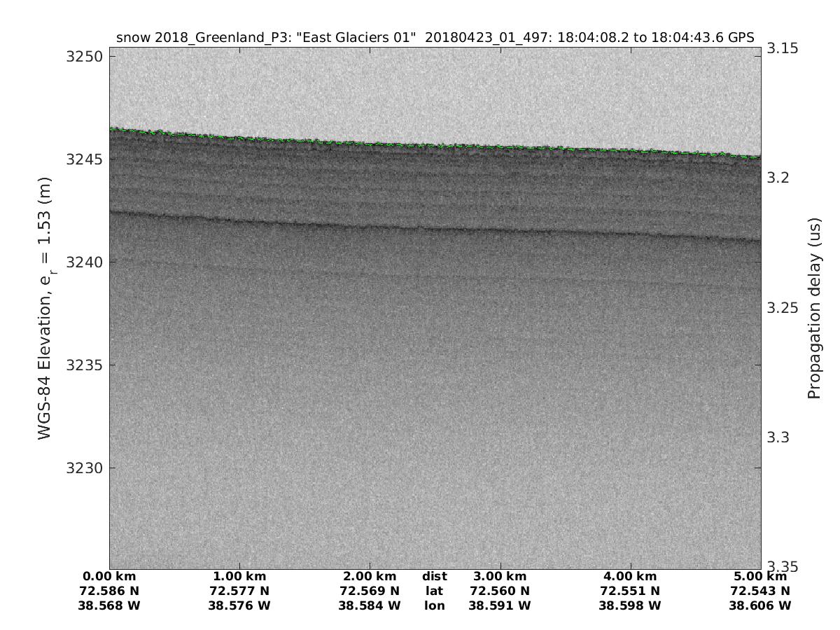Click the WGS-84 Elevation axis label

45,309
